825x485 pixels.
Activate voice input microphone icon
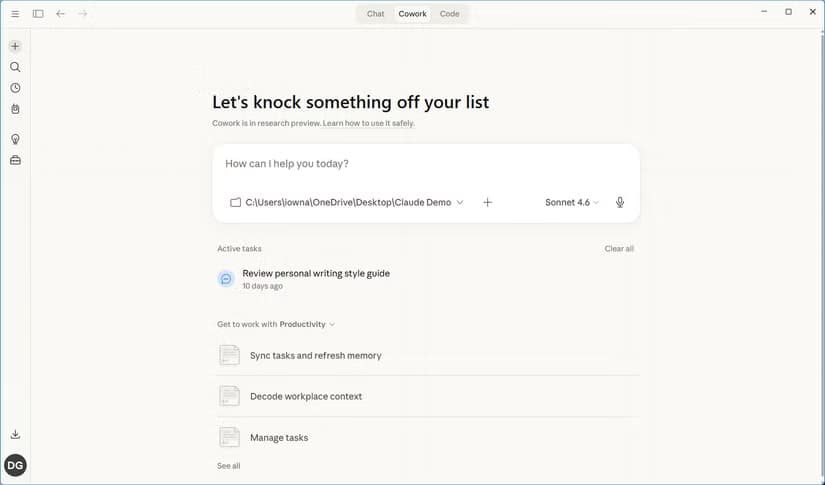(x=620, y=203)
